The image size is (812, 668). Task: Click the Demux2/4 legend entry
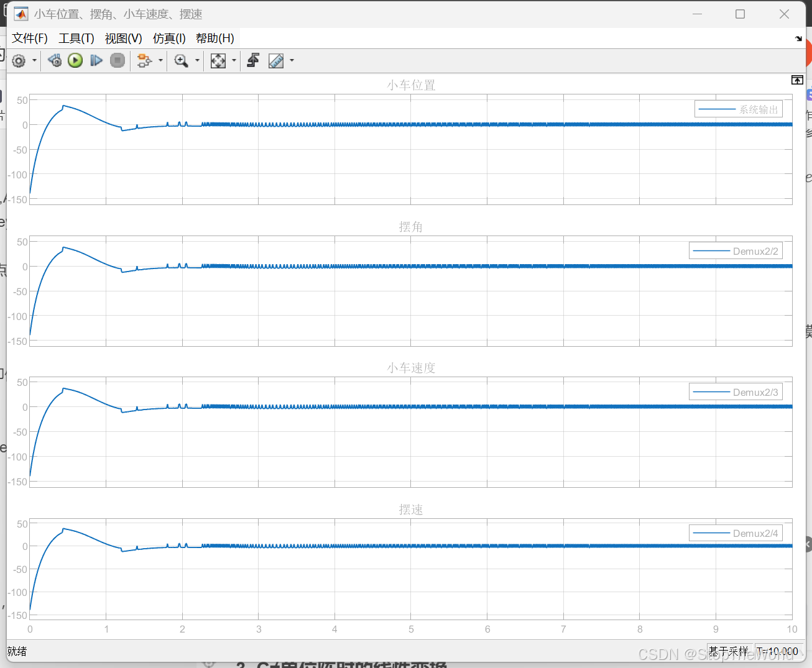736,533
